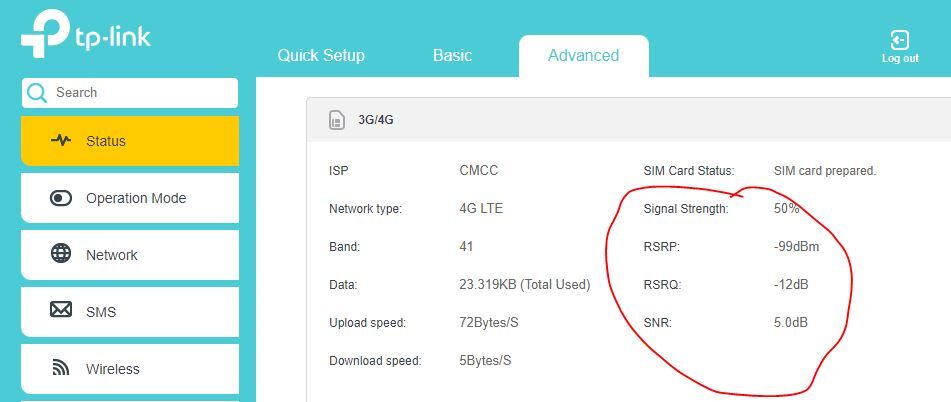The height and width of the screenshot is (402, 951).
Task: Go to the Network menu
Action: click(x=112, y=255)
